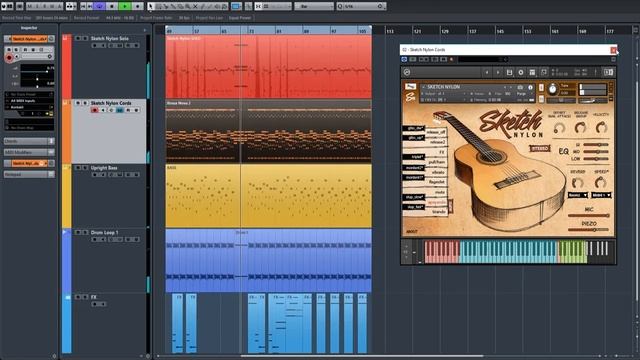The width and height of the screenshot is (640, 360).
Task: Open the Inspector tab
Action: pyautogui.click(x=29, y=28)
